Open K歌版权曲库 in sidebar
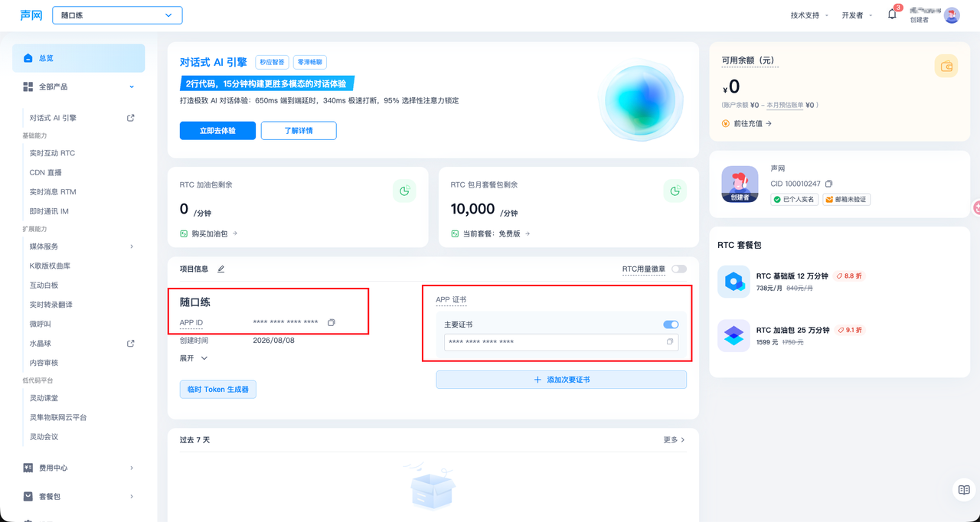The width and height of the screenshot is (980, 522). point(50,266)
